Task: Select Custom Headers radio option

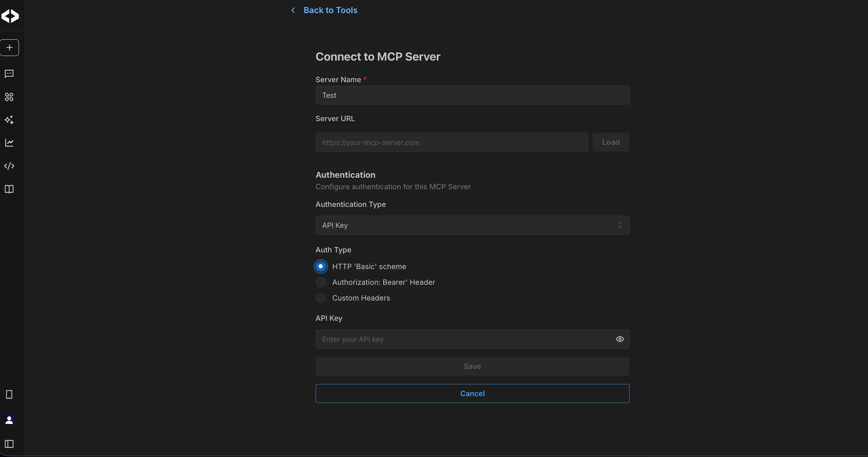Action: [321, 298]
